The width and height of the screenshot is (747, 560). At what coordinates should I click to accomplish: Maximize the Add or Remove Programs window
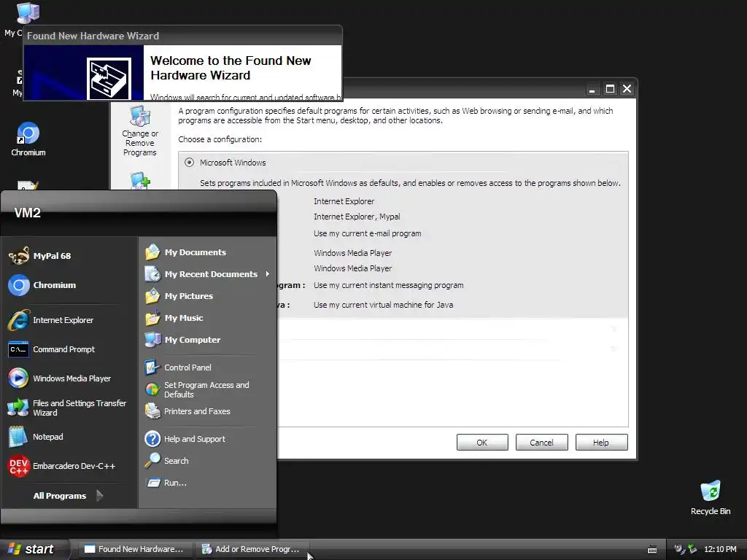coord(610,89)
